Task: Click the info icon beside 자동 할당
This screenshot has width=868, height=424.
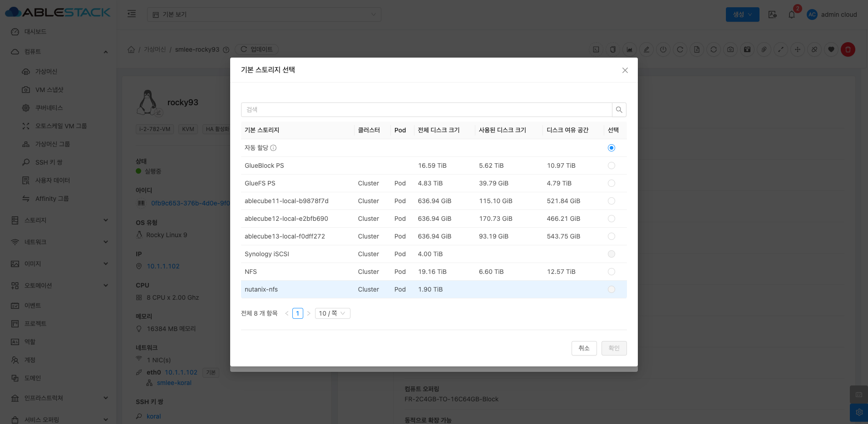Action: (273, 148)
